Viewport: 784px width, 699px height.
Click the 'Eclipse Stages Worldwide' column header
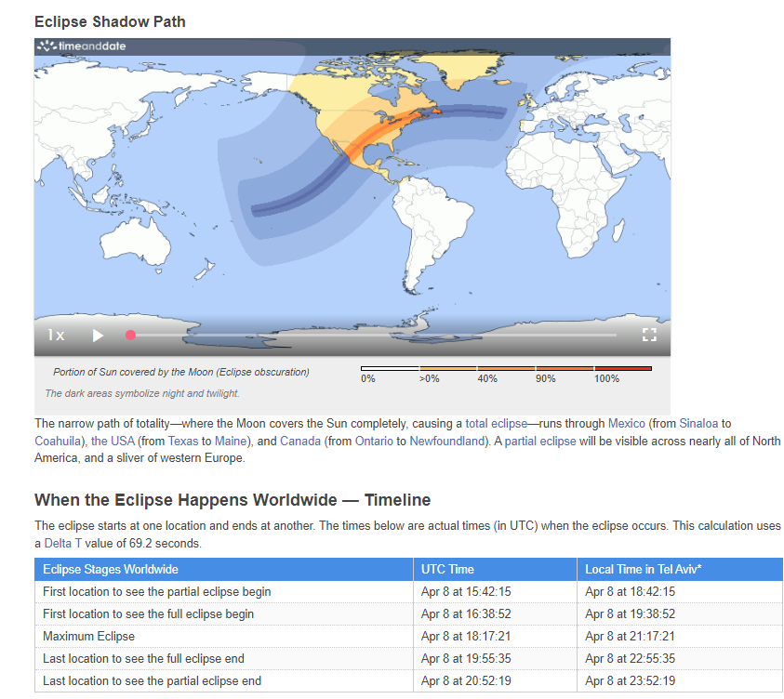point(224,570)
